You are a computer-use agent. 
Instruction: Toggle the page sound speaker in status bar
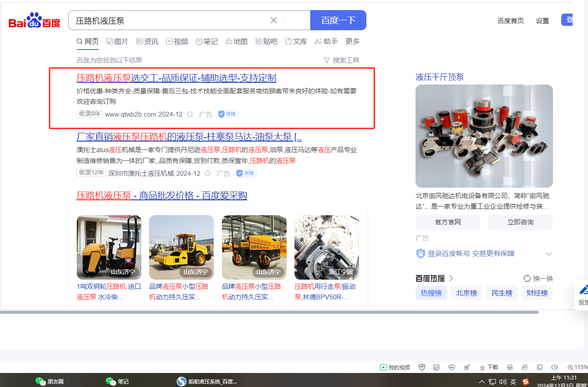pos(555,367)
